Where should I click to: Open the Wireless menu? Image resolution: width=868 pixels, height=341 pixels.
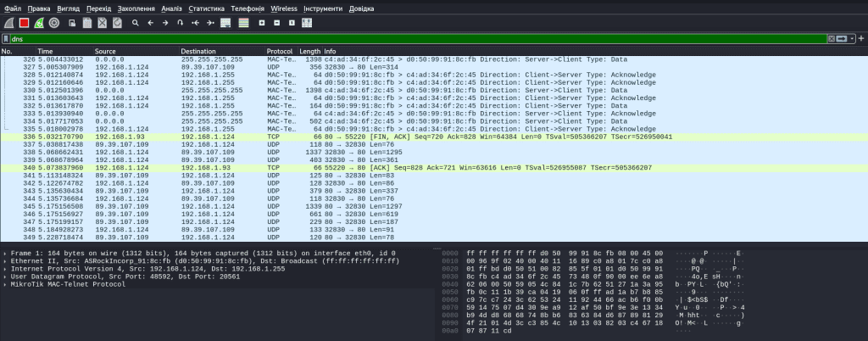click(284, 8)
